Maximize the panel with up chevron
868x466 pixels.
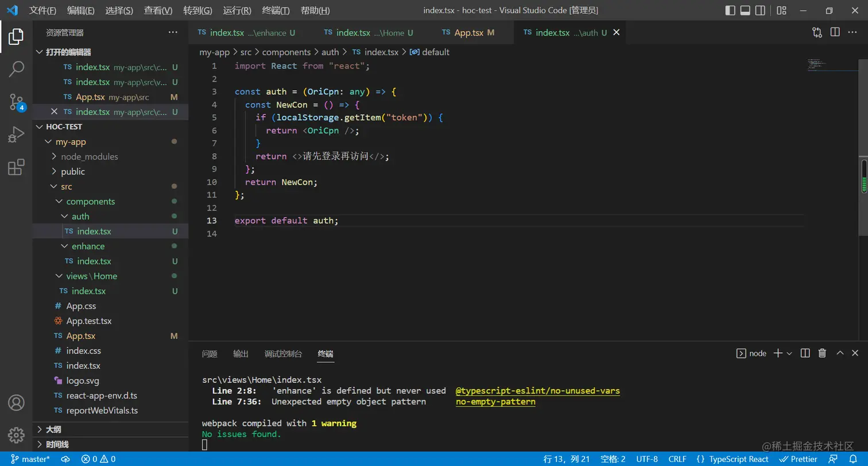(840, 353)
